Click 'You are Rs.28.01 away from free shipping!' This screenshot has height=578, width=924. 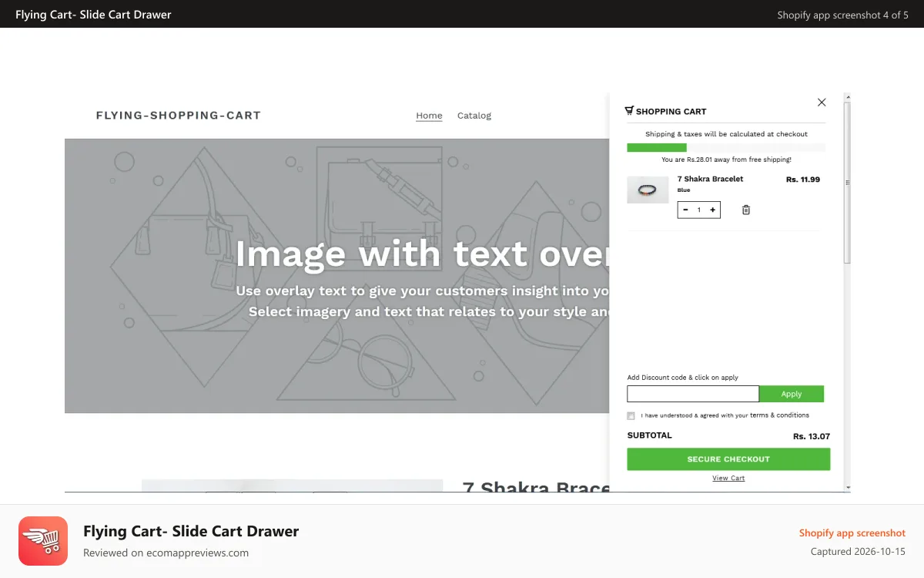(726, 160)
